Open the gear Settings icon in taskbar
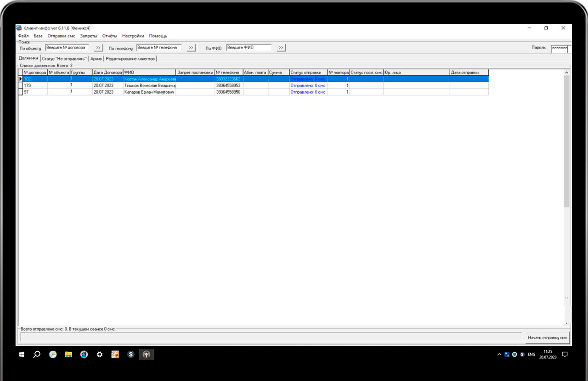 click(99, 354)
